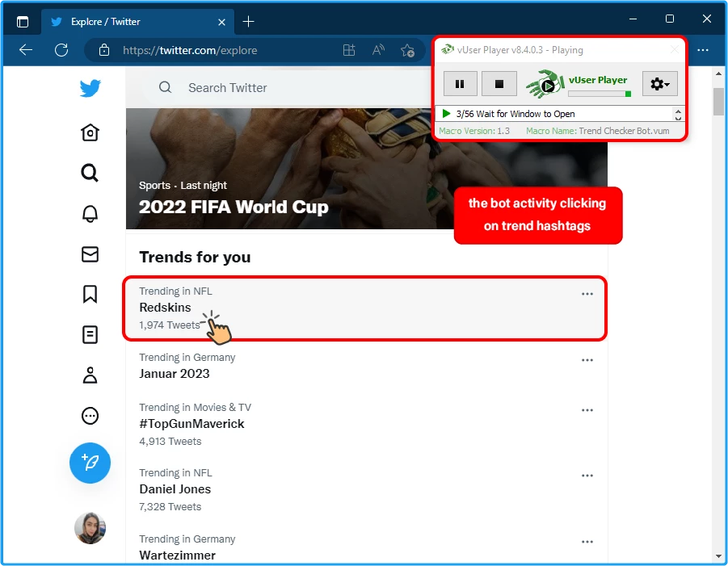Stop the vUser Player macro

pyautogui.click(x=499, y=84)
